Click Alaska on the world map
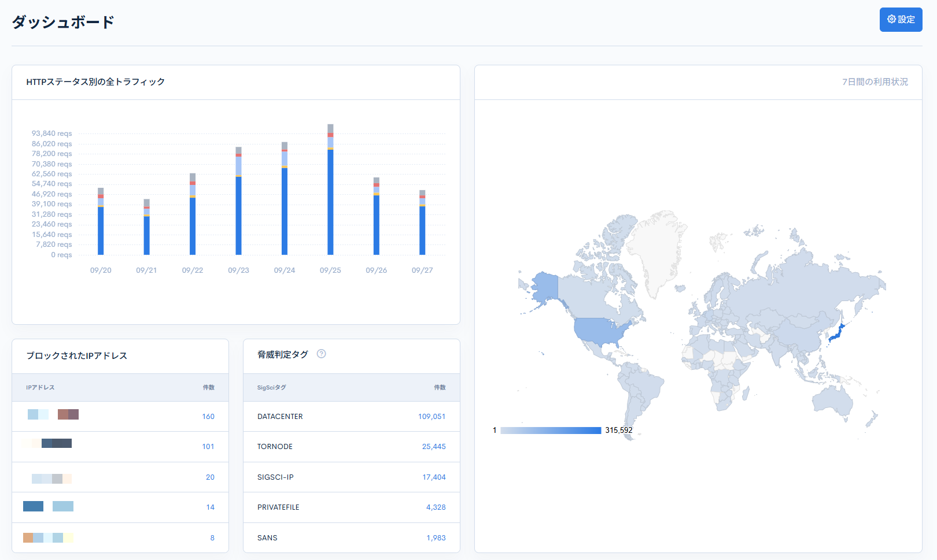The width and height of the screenshot is (937, 560). pyautogui.click(x=544, y=286)
